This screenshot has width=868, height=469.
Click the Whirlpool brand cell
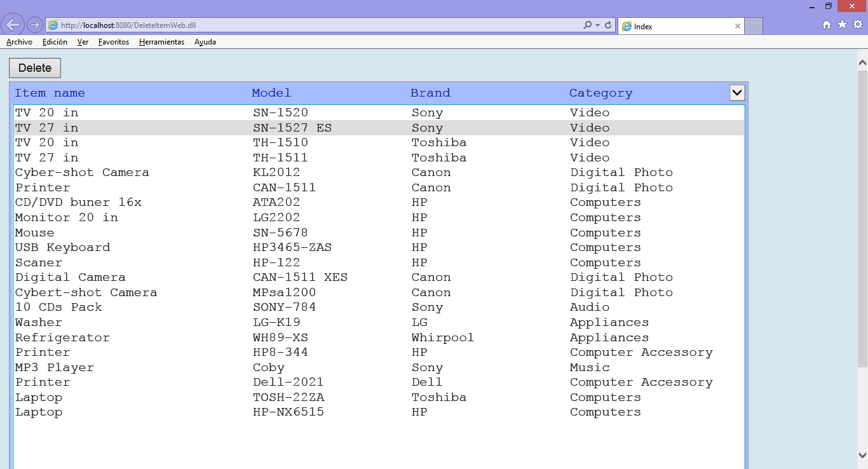[443, 337]
